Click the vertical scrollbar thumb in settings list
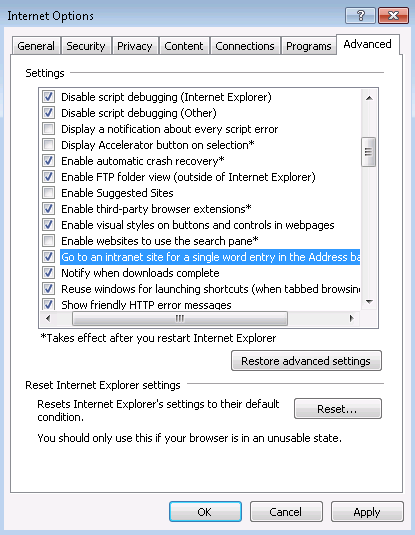Image resolution: width=415 pixels, height=535 pixels. 369,152
